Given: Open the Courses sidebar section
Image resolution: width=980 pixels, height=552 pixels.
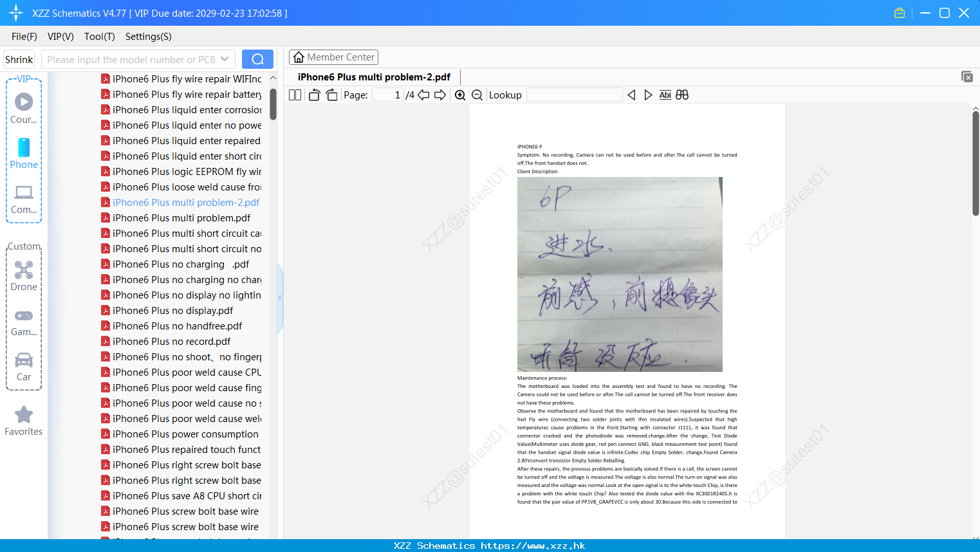Looking at the screenshot, I should (x=24, y=109).
